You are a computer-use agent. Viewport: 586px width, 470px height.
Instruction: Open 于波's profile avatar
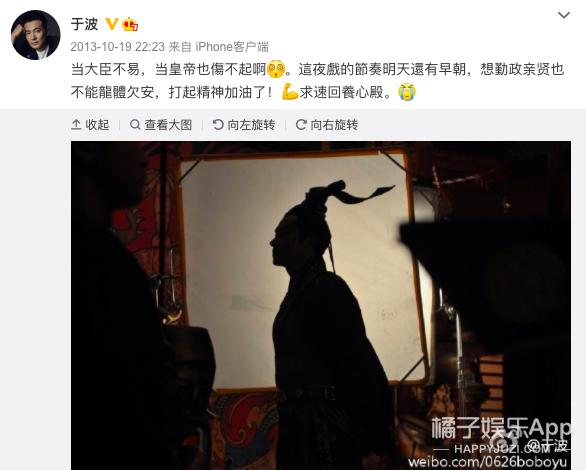click(36, 35)
